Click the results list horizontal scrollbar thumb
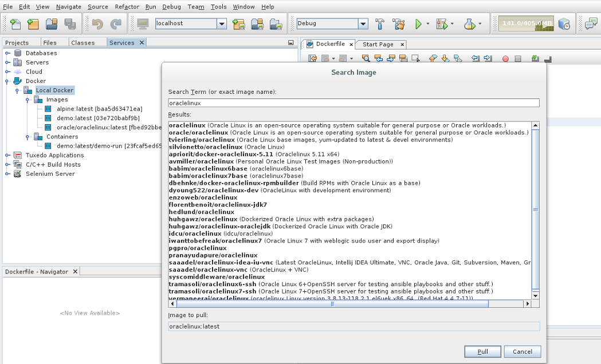 332,304
